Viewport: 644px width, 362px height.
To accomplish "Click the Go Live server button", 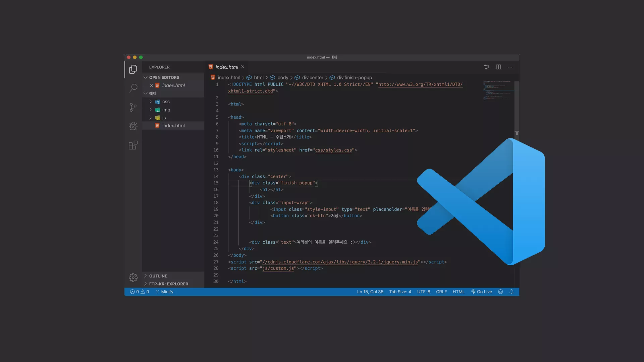I will point(481,292).
